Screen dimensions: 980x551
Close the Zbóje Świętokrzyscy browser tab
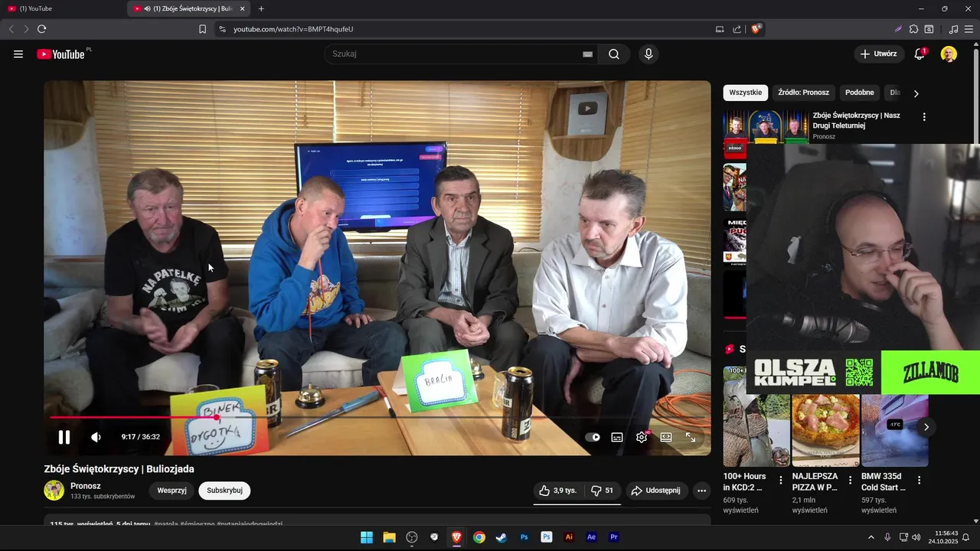(243, 8)
